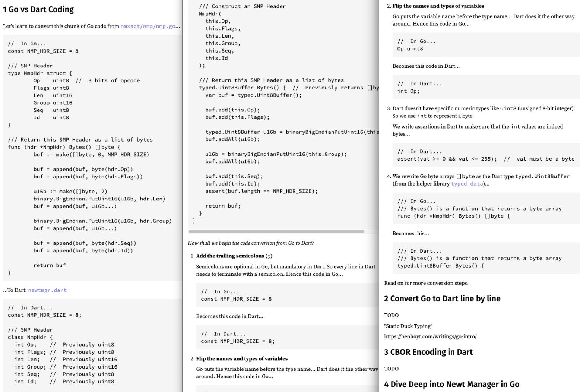Click the "4 Dive Deep into Newt Manager" heading
This screenshot has height=392, width=580.
451,384
